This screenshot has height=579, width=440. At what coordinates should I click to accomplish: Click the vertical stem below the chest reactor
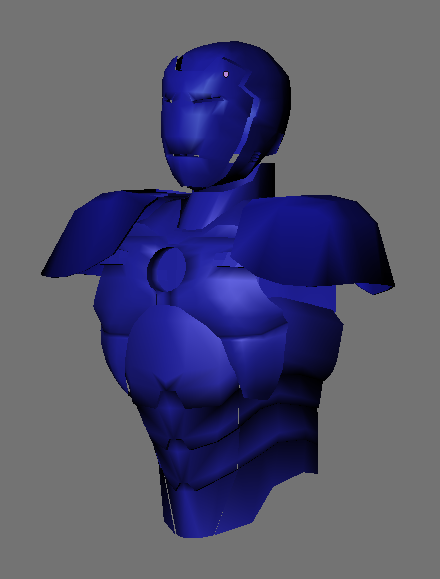click(160, 298)
